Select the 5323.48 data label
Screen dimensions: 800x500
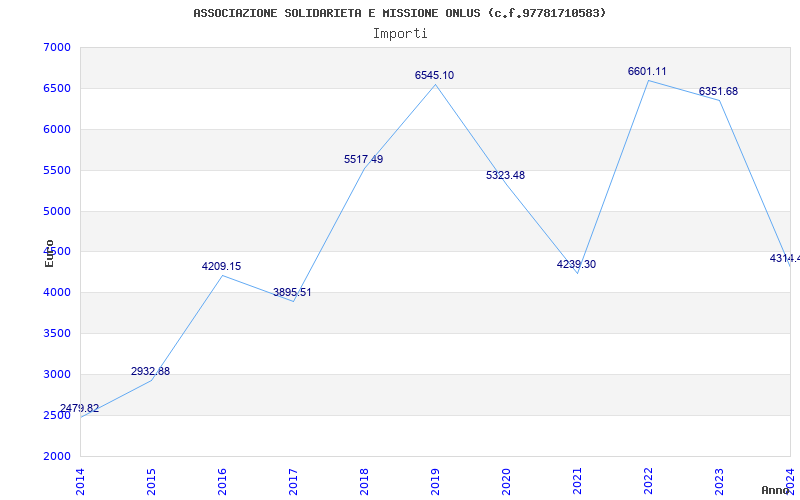[505, 176]
